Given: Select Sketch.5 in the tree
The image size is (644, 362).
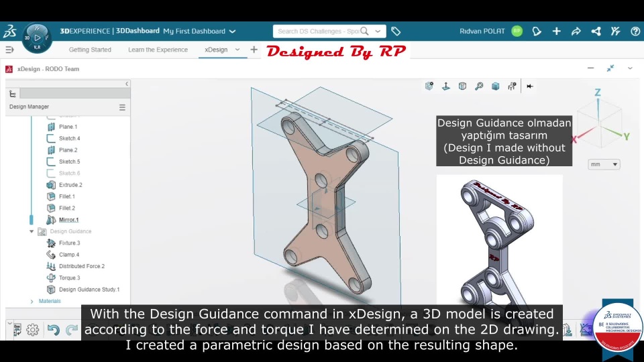Looking at the screenshot, I should (69, 162).
